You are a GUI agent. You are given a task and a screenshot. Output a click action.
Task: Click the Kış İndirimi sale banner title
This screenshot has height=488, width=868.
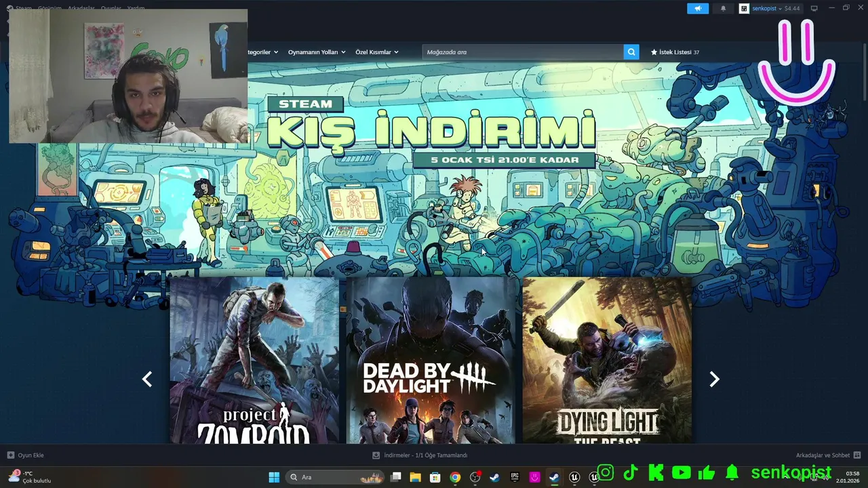(431, 131)
